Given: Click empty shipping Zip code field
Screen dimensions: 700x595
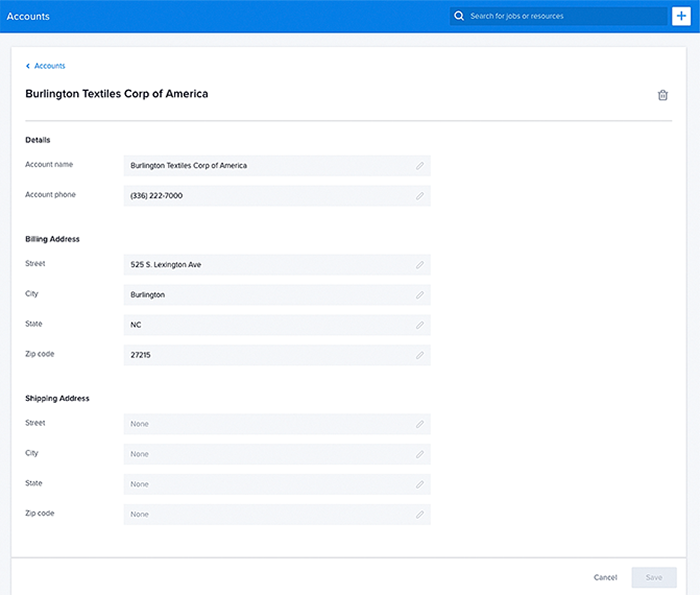Looking at the screenshot, I should click(x=277, y=514).
